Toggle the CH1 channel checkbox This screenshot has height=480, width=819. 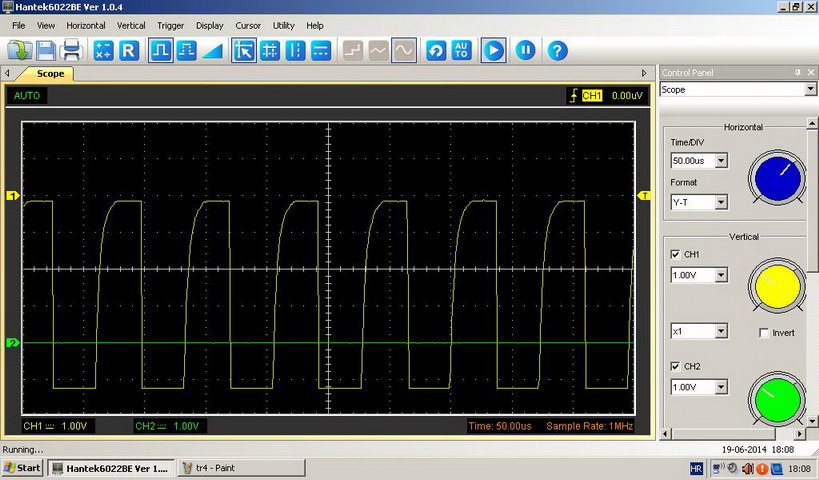tap(675, 254)
